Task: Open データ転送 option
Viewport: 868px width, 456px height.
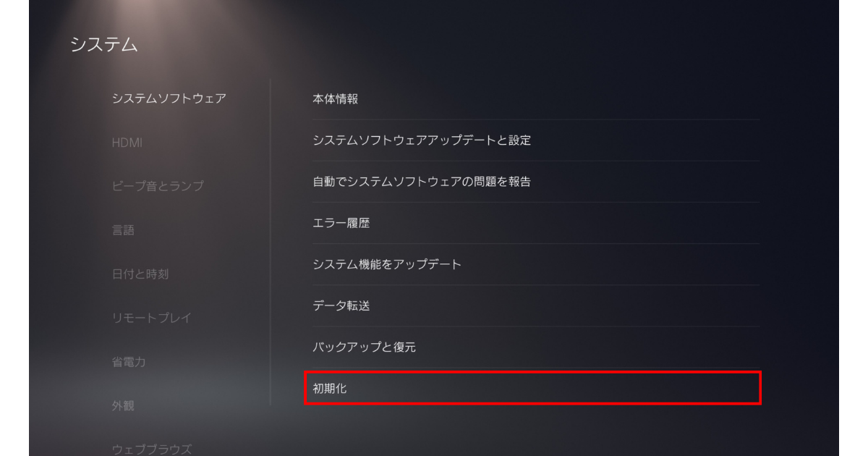Action: 532,305
